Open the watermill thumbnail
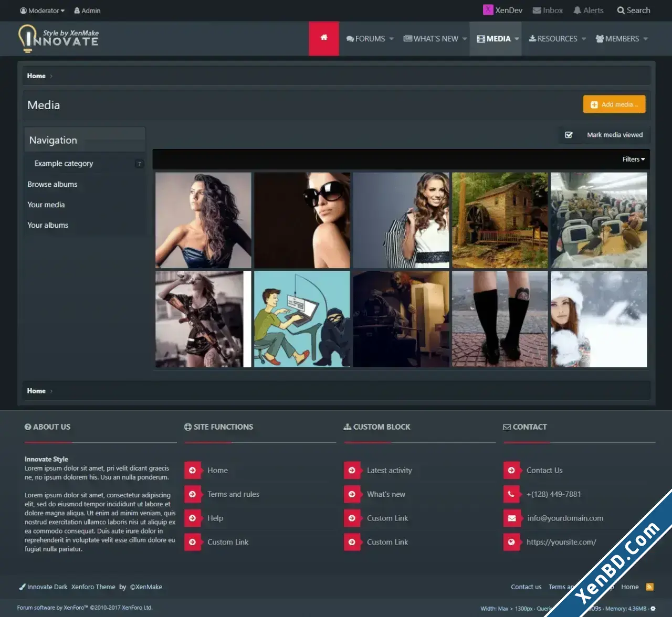Viewport: 672px width, 617px height. [x=500, y=220]
